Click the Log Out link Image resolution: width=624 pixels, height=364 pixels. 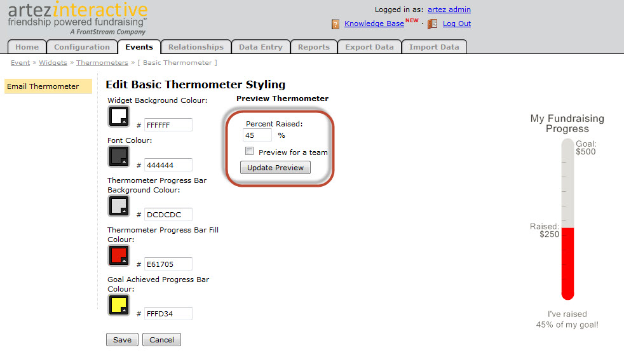[456, 24]
